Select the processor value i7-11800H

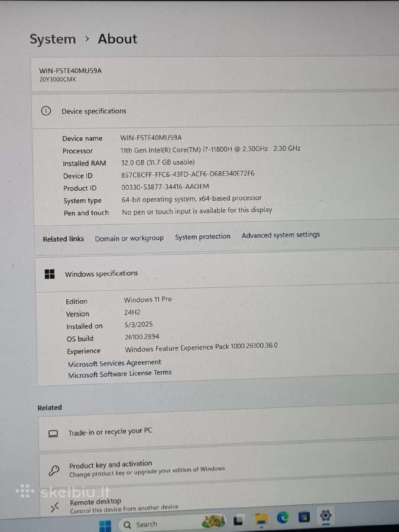(x=210, y=149)
